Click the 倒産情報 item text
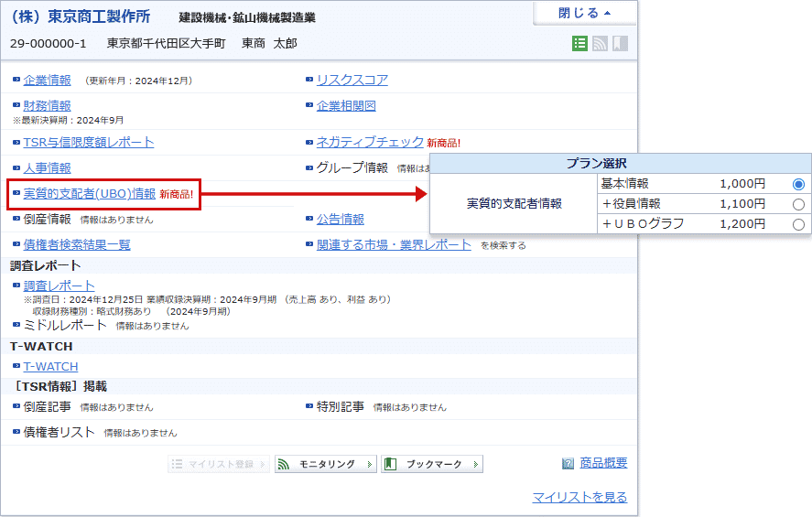812x517 pixels. pyautogui.click(x=47, y=220)
